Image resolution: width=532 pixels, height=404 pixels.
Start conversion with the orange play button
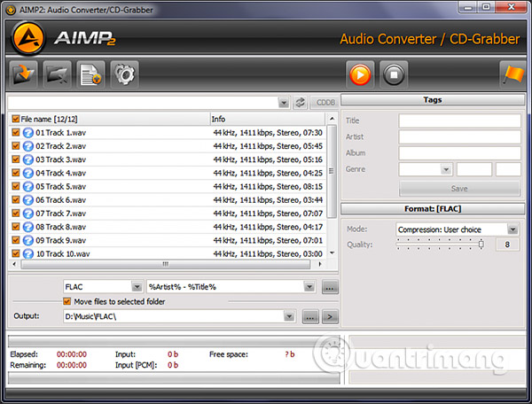click(360, 74)
